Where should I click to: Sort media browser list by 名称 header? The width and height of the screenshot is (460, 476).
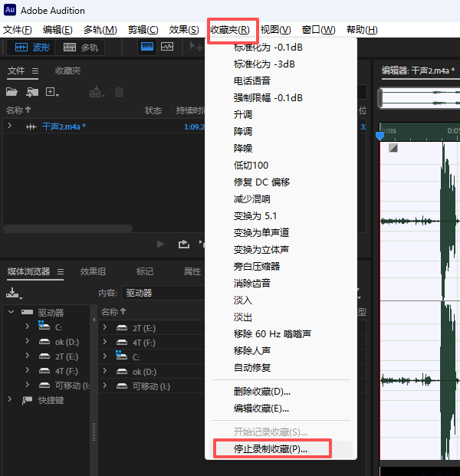point(113,312)
